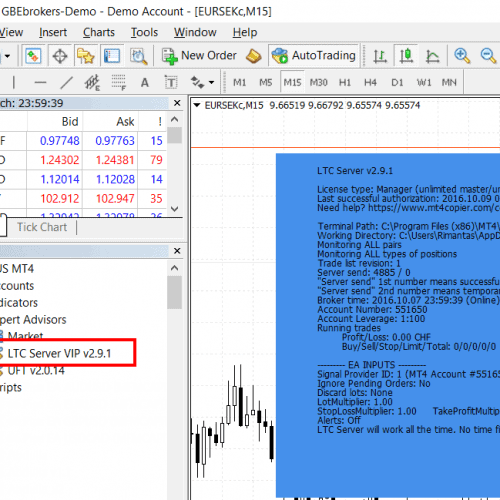Set the timeframe to M5
The width and height of the screenshot is (500, 500).
click(266, 82)
